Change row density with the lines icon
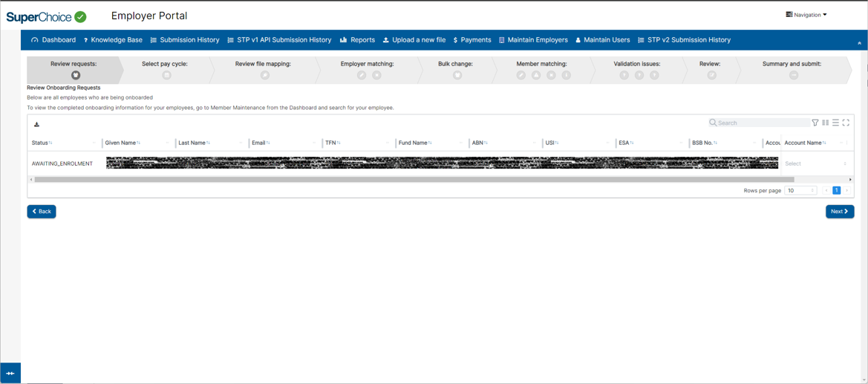The height and width of the screenshot is (384, 868). click(835, 123)
